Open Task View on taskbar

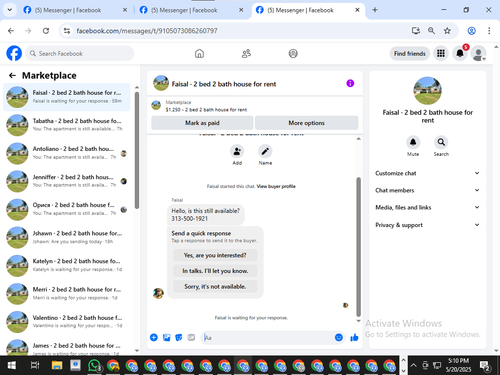tap(35, 366)
